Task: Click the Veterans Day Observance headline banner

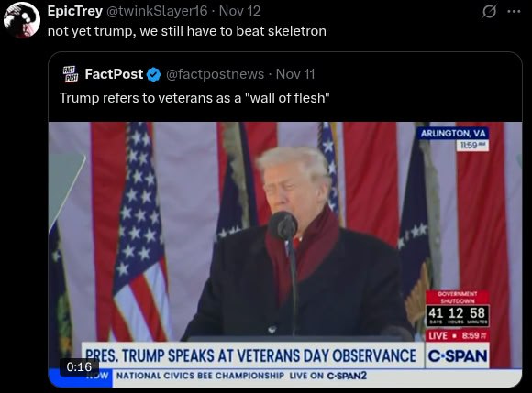Action: click(x=253, y=355)
